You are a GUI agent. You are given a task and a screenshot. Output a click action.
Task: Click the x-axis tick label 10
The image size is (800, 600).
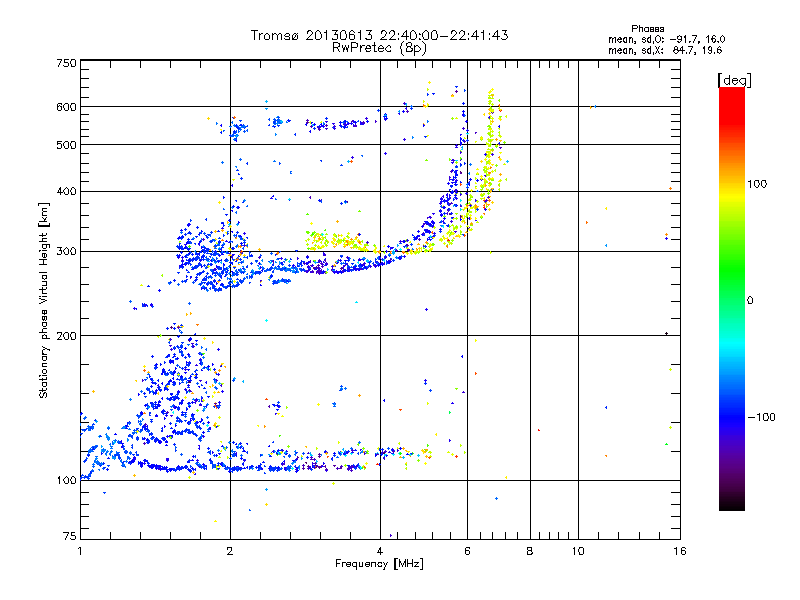click(x=578, y=551)
